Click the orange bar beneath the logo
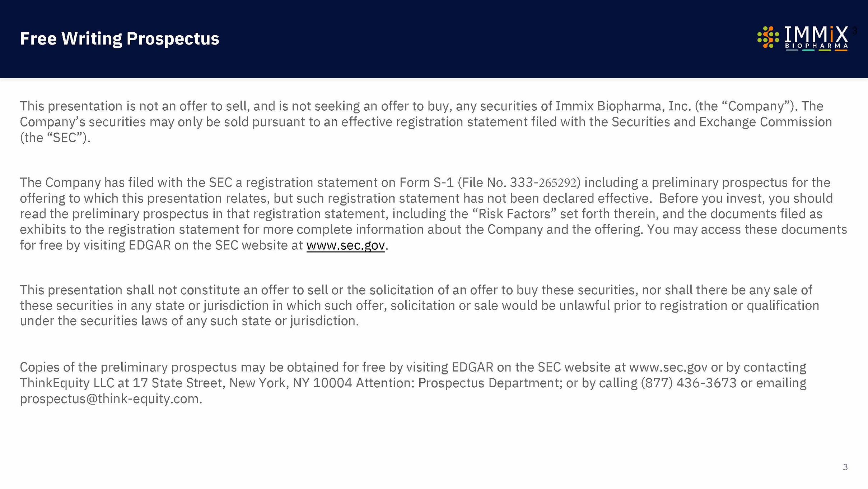This screenshot has width=868, height=489. pos(841,50)
